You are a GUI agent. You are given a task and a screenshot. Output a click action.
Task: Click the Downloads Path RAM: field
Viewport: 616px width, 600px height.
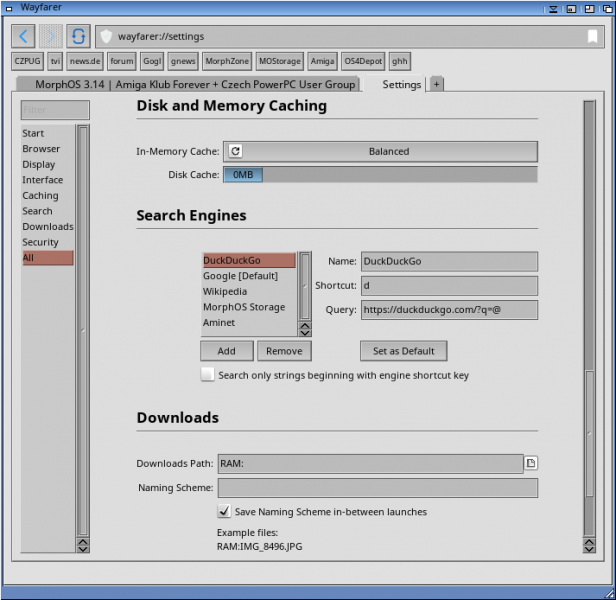(x=370, y=464)
